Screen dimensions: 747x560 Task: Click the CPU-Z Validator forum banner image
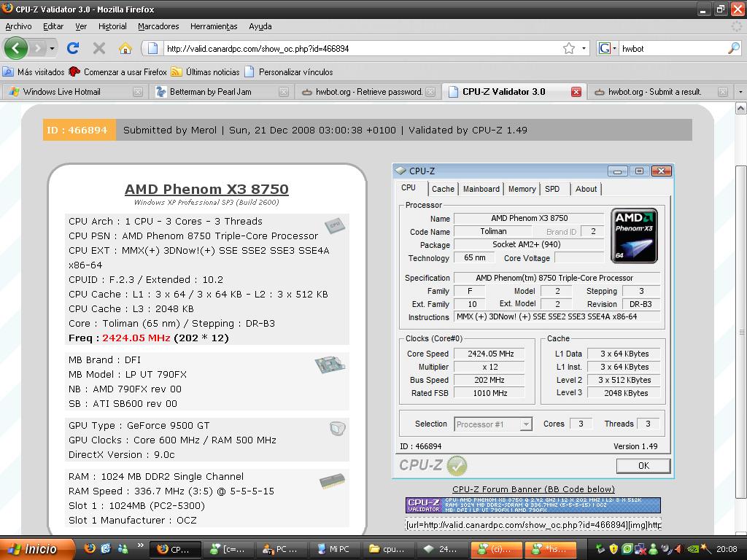(x=533, y=505)
